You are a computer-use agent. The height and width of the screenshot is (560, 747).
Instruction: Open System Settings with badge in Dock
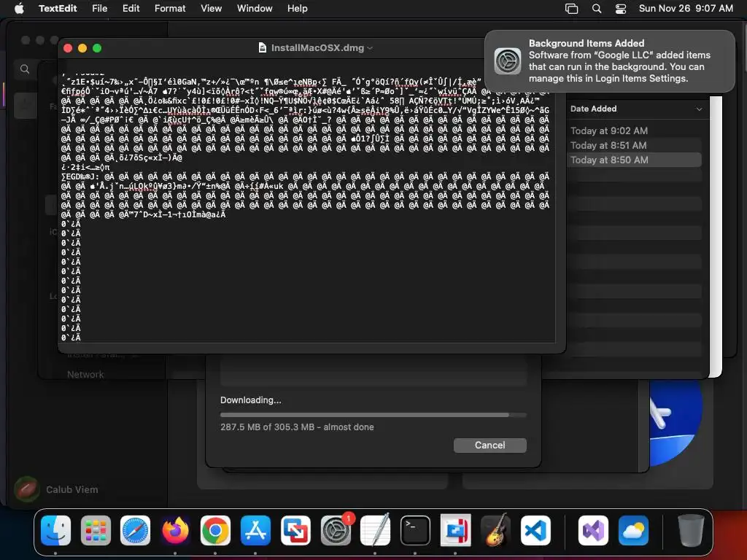point(336,530)
